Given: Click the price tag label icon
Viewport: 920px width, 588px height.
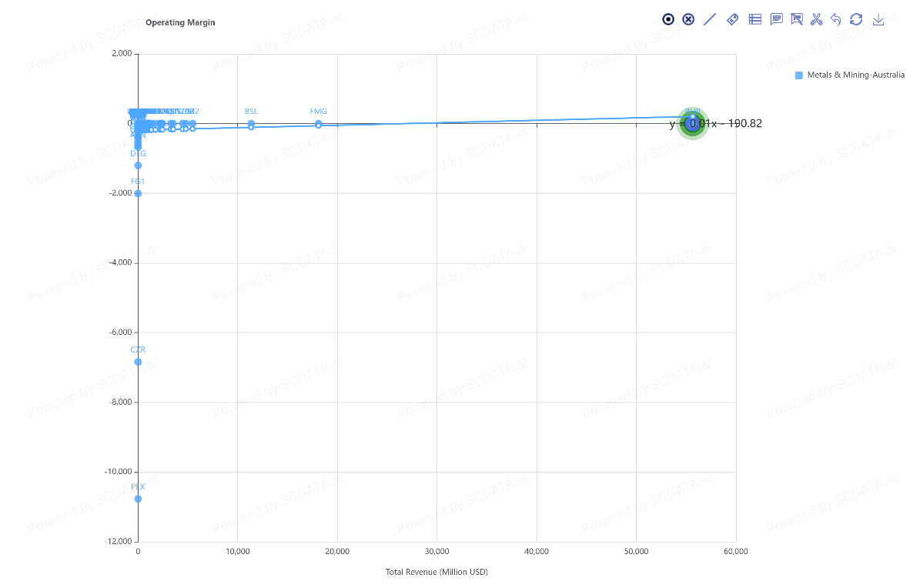Looking at the screenshot, I should coord(732,19).
